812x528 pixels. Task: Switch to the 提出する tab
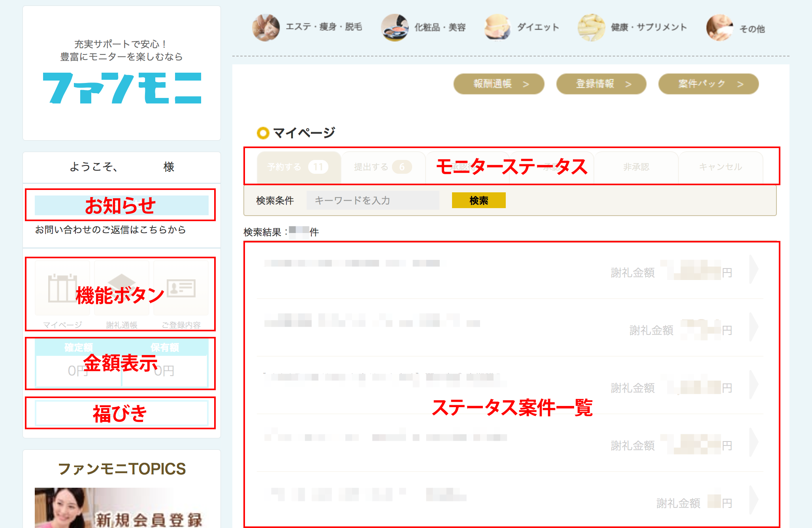pos(382,167)
